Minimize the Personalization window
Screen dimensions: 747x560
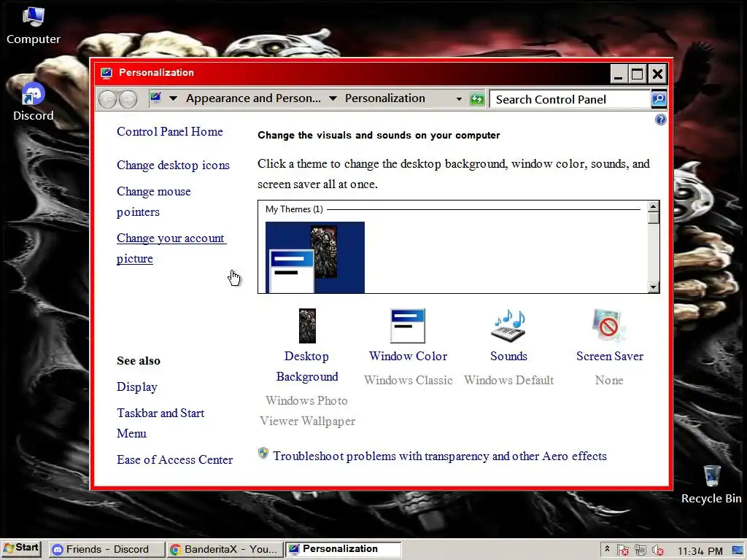click(x=619, y=74)
